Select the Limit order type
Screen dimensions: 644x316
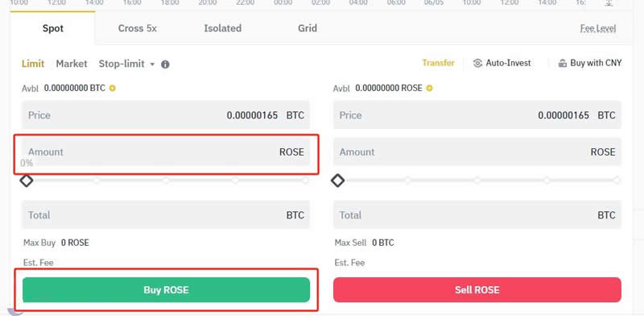(33, 64)
